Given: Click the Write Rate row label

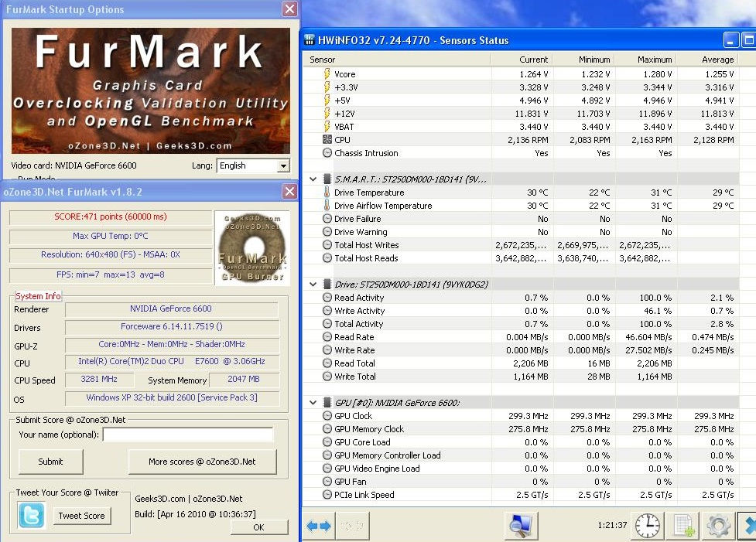Looking at the screenshot, I should coord(354,350).
